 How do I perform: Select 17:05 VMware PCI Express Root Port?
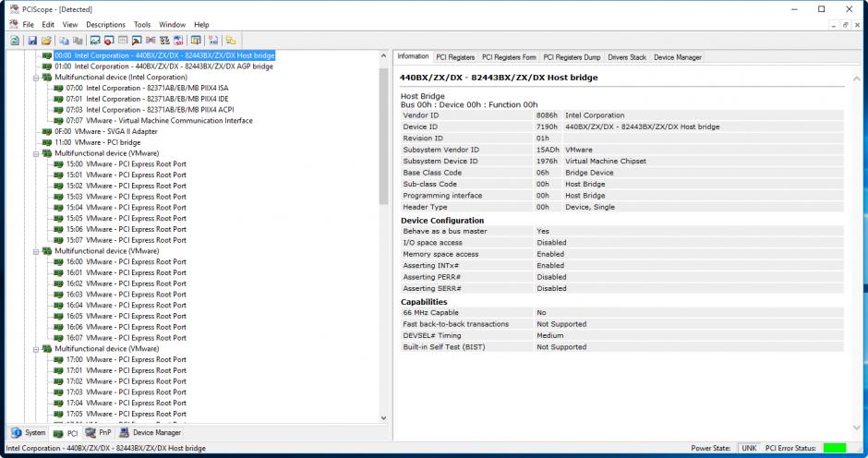point(127,415)
